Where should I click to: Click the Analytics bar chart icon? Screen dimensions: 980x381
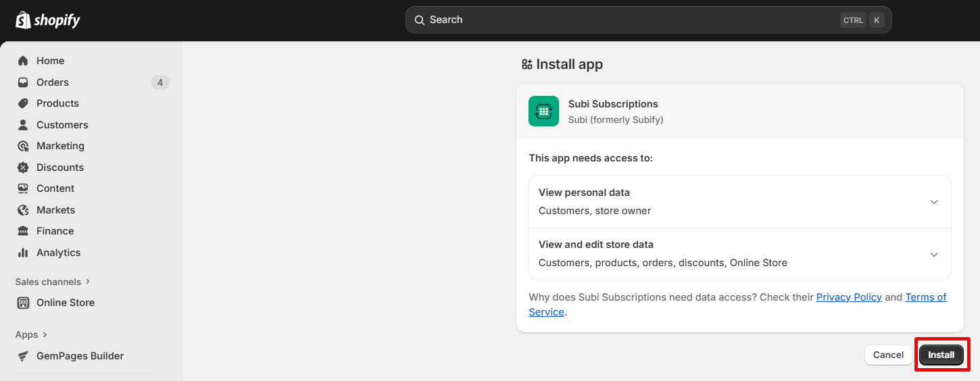click(x=23, y=253)
